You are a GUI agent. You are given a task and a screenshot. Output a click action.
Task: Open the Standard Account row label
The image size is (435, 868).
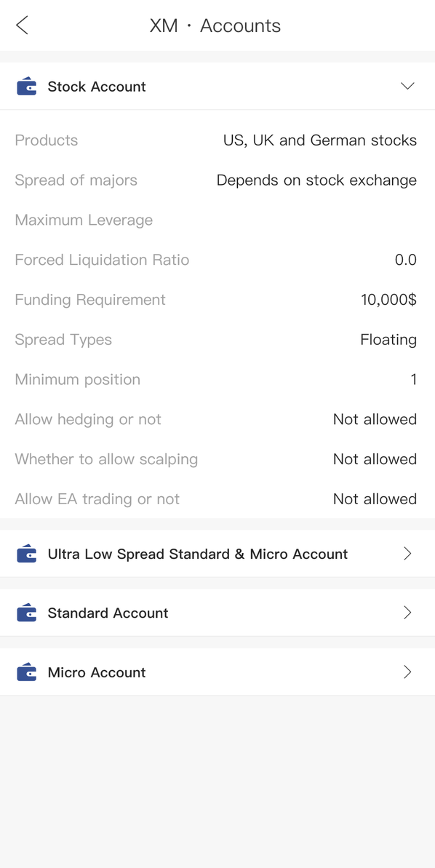108,613
